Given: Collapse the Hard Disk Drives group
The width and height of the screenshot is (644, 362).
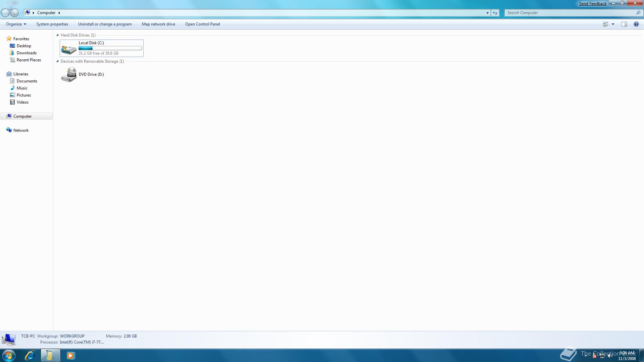Looking at the screenshot, I should pos(57,35).
